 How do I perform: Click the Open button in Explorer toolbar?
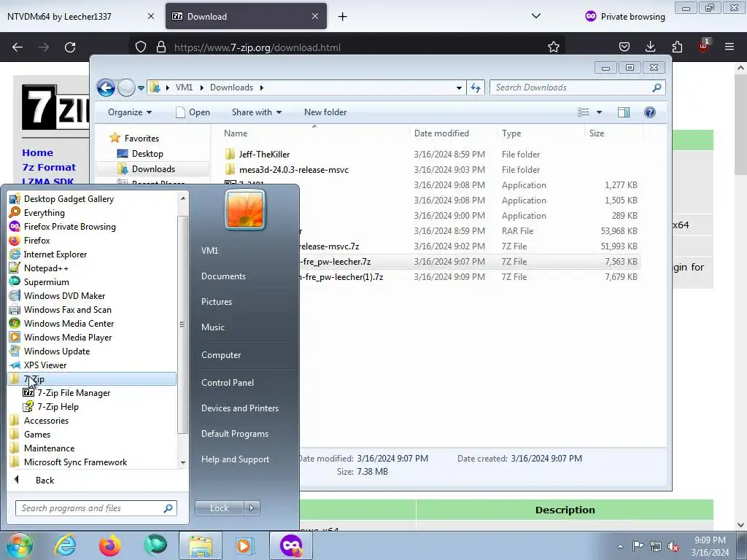click(x=193, y=112)
